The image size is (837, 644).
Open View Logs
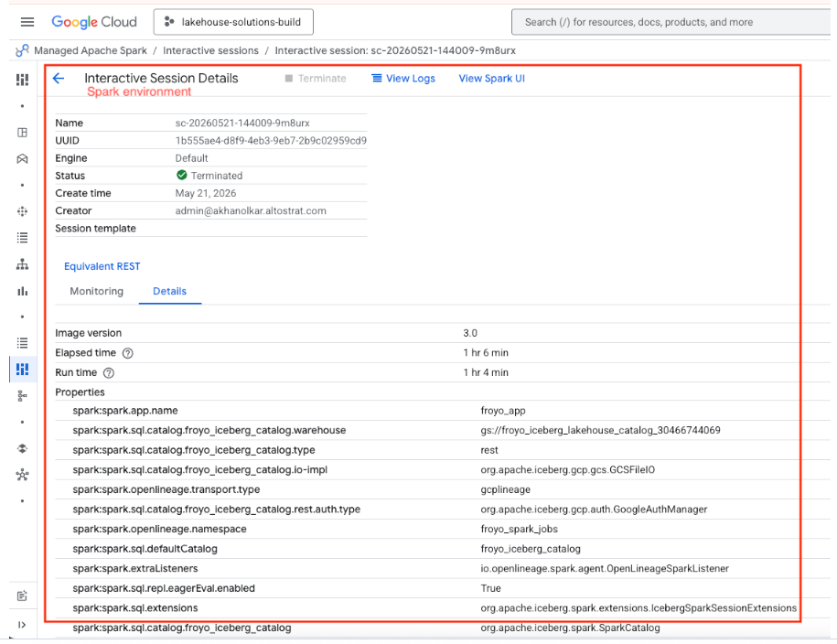click(x=403, y=79)
